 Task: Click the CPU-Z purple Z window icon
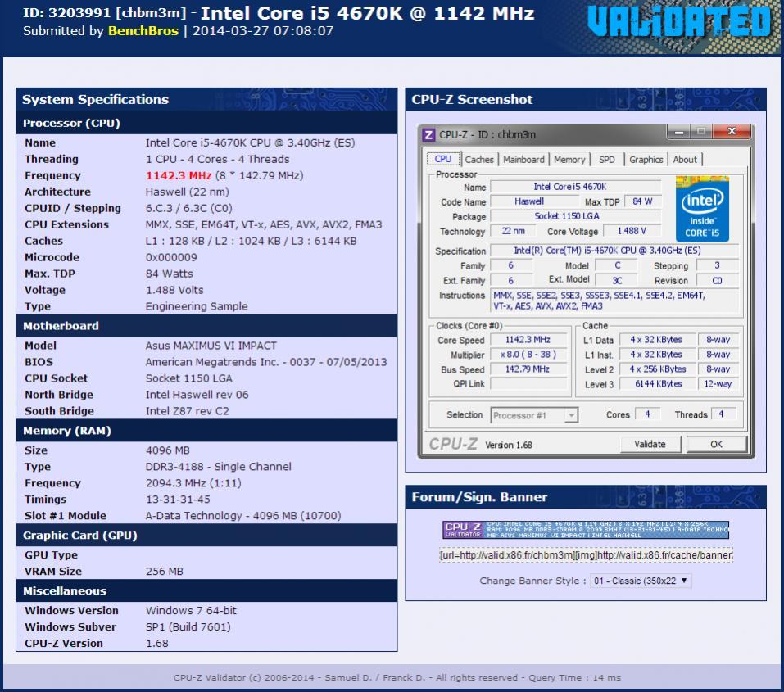(x=428, y=134)
